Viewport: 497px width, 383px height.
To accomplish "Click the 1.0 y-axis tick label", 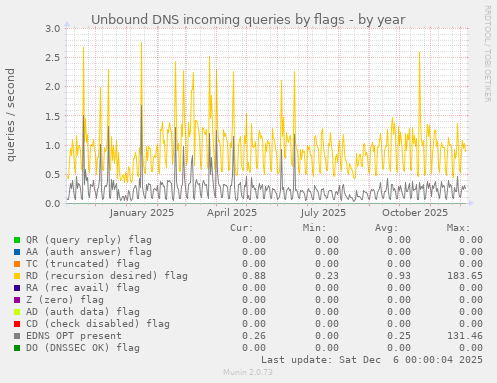I will 53,145.
